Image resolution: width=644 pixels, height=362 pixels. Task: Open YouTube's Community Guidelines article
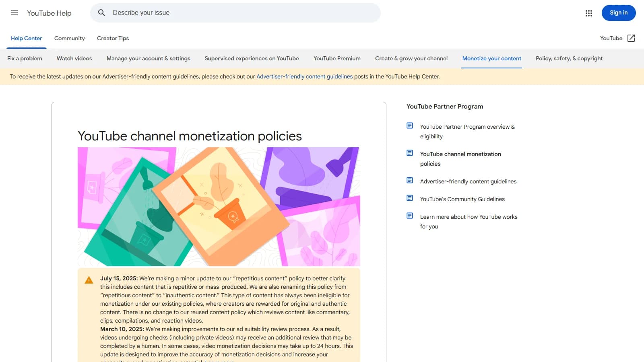click(x=462, y=199)
